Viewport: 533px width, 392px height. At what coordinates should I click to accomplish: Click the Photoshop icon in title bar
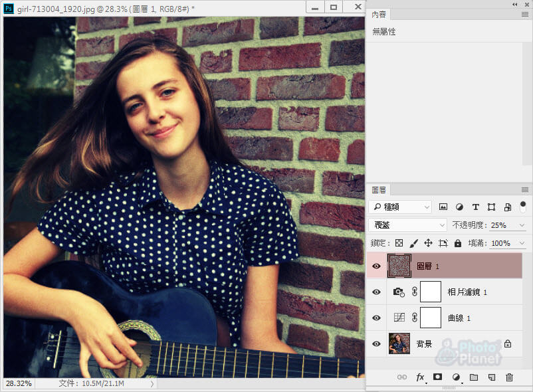9,8
